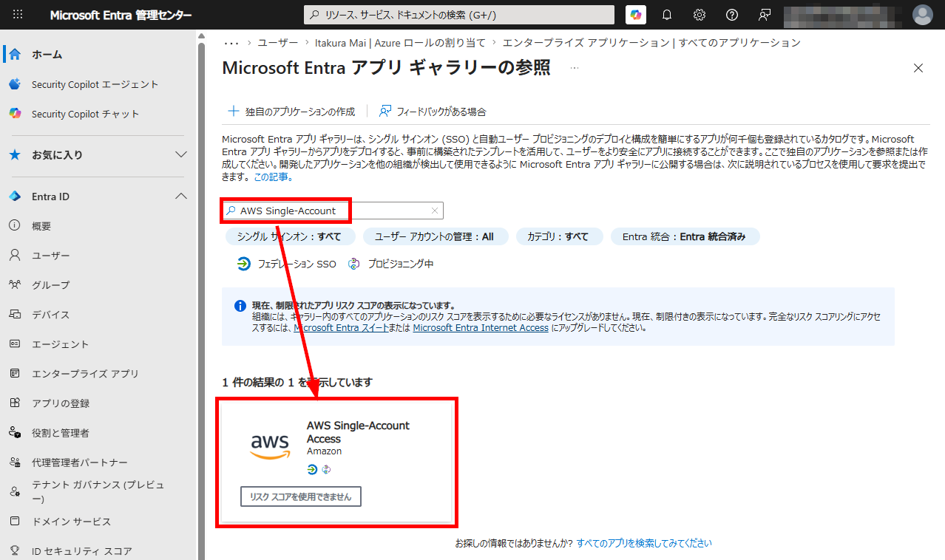This screenshot has height=560, width=945.
Task: Clear the gallery search with the X
Action: point(435,211)
